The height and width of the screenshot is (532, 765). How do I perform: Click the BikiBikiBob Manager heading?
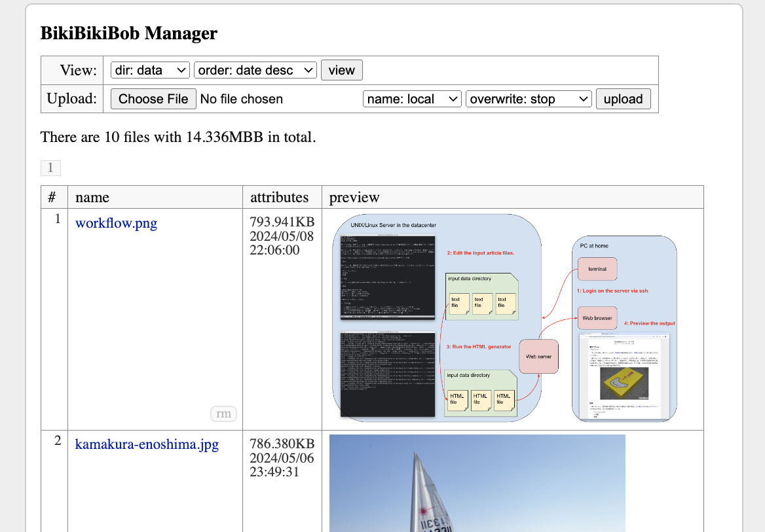[x=129, y=33]
